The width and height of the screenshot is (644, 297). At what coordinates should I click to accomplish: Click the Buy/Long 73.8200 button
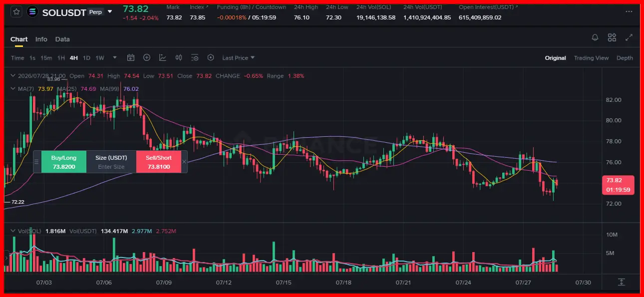pos(64,162)
